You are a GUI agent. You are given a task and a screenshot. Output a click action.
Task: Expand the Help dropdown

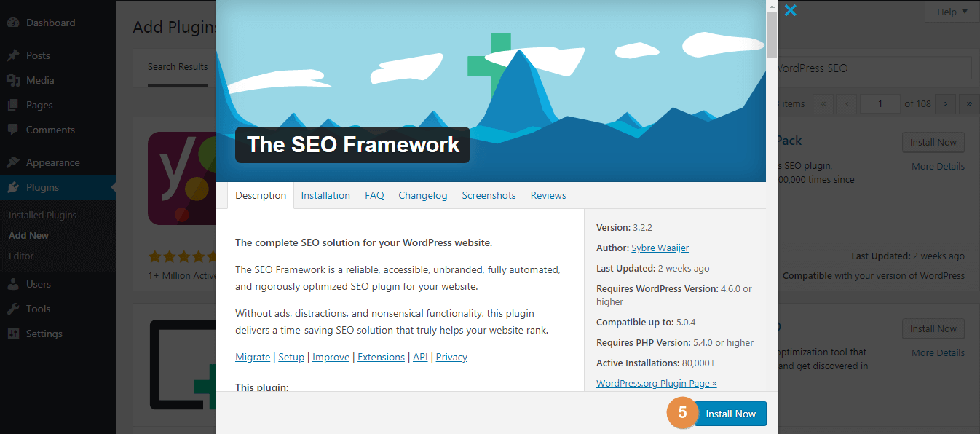pyautogui.click(x=952, y=12)
